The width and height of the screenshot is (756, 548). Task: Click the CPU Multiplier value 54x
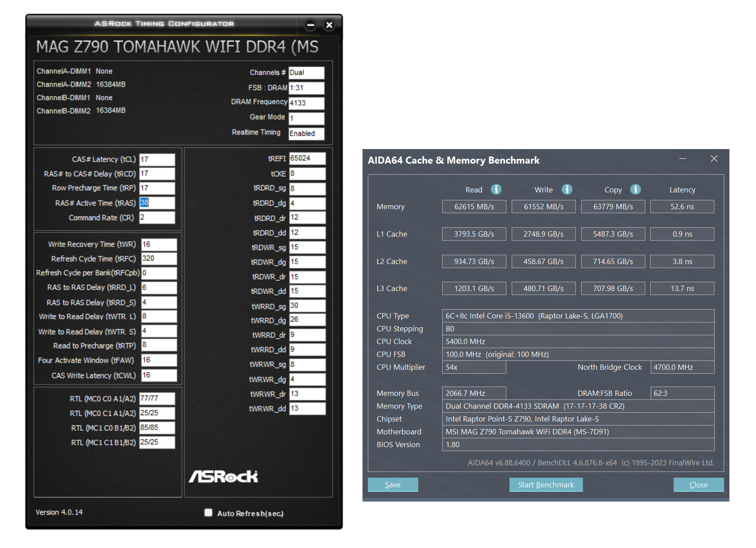click(474, 367)
